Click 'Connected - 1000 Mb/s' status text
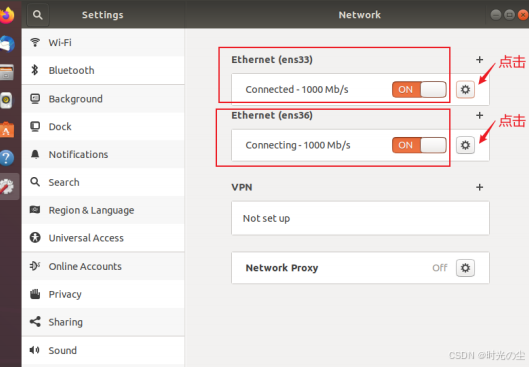 [297, 90]
